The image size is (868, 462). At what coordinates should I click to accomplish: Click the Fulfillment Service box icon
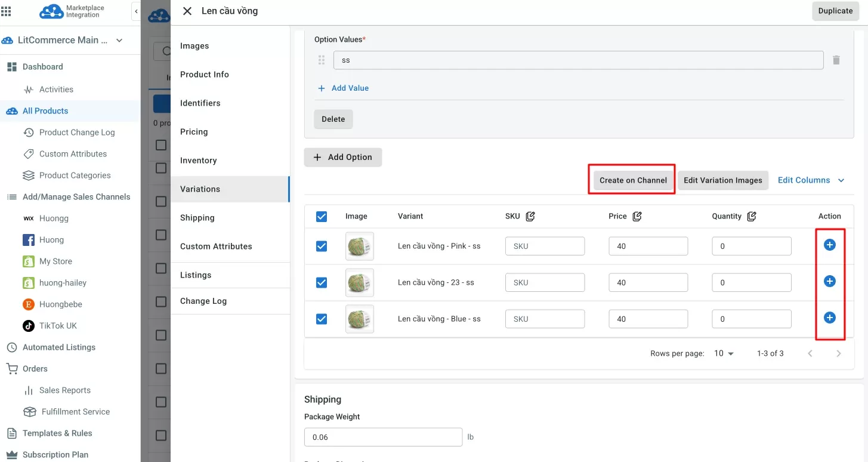(x=29, y=412)
